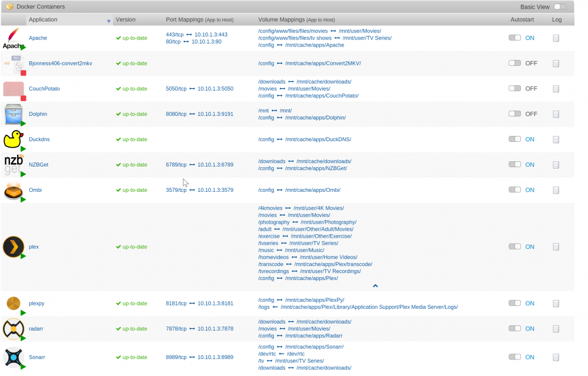The image size is (588, 376).
Task: Click Apache's up-to-date version status
Action: pyautogui.click(x=132, y=38)
